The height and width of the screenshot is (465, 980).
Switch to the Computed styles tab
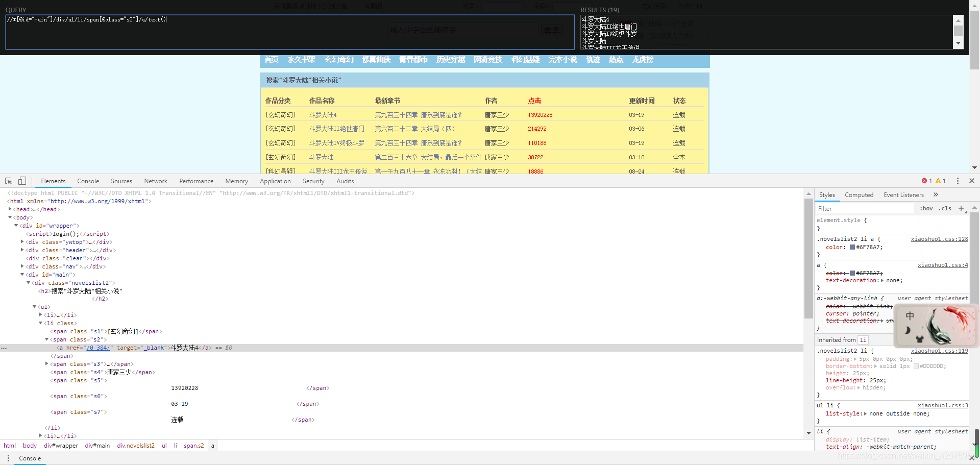click(859, 195)
